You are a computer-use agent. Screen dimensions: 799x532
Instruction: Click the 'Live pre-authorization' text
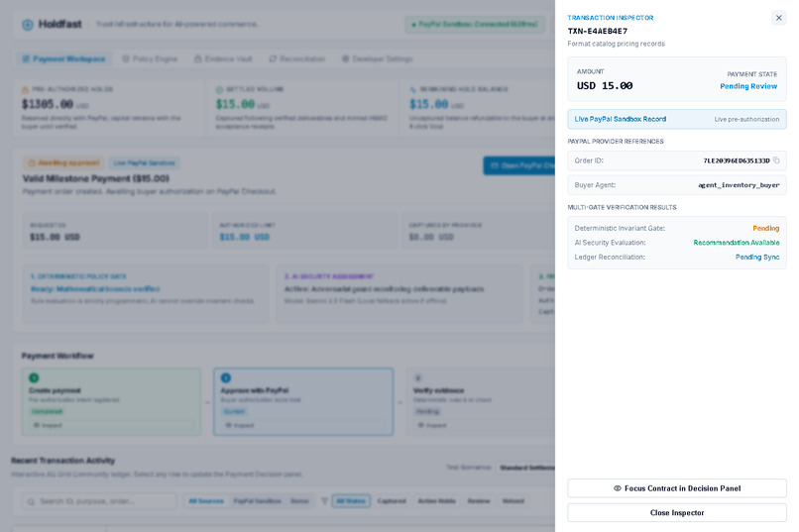746,119
